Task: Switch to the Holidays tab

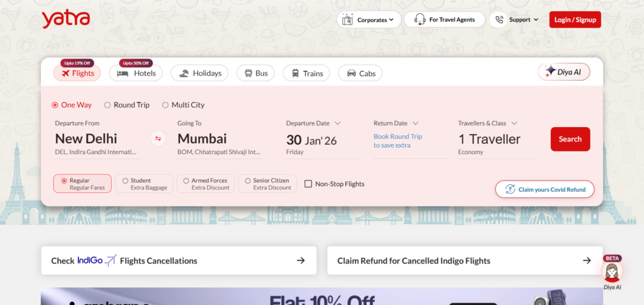Action: tap(199, 73)
